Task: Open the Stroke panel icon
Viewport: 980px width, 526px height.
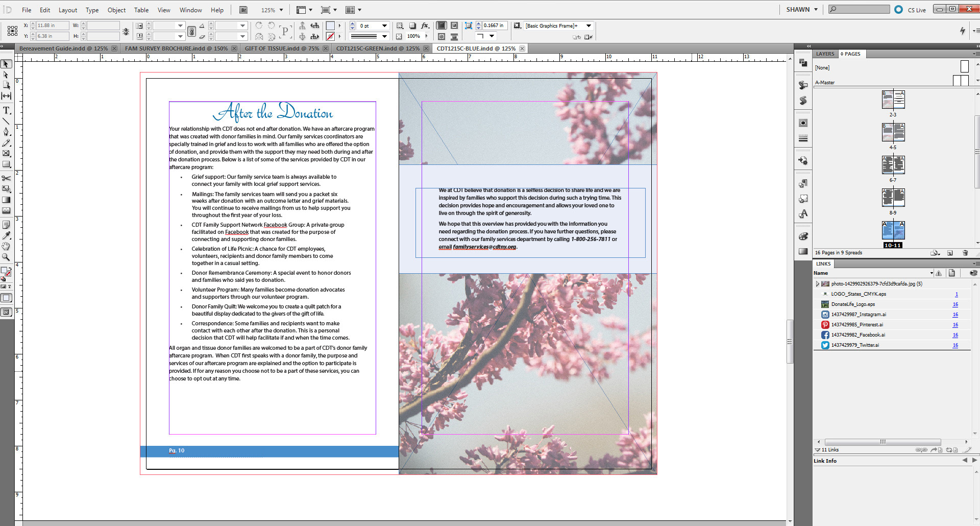Action: pos(803,138)
